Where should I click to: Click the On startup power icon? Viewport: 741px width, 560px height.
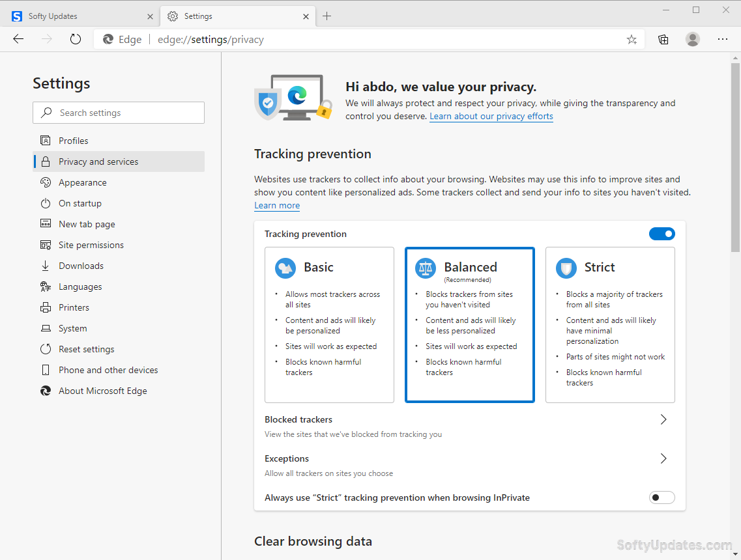46,203
